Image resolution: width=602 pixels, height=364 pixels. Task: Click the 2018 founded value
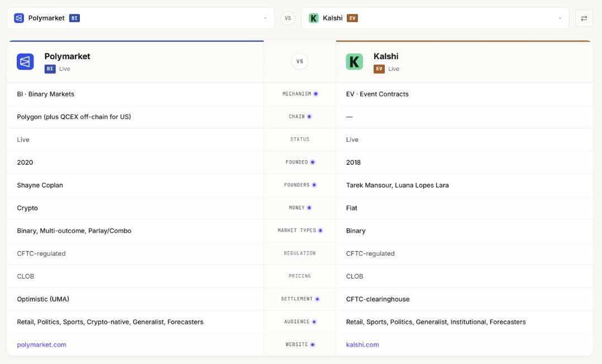(353, 162)
